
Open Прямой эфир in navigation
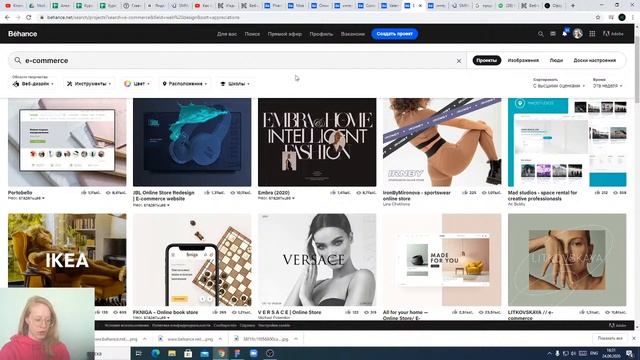[x=284, y=34]
